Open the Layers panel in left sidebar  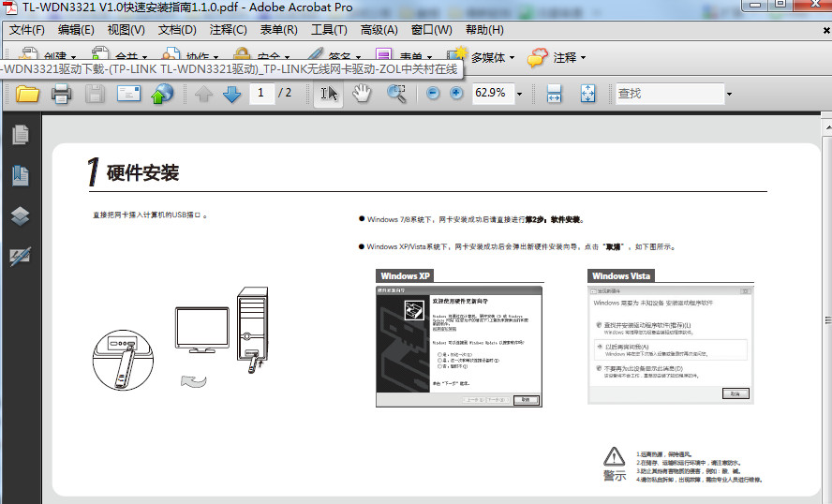tap(21, 215)
